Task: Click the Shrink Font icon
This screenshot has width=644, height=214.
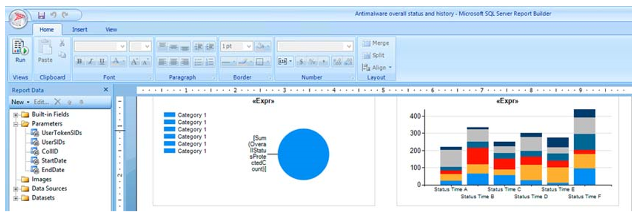Action: tap(145, 61)
